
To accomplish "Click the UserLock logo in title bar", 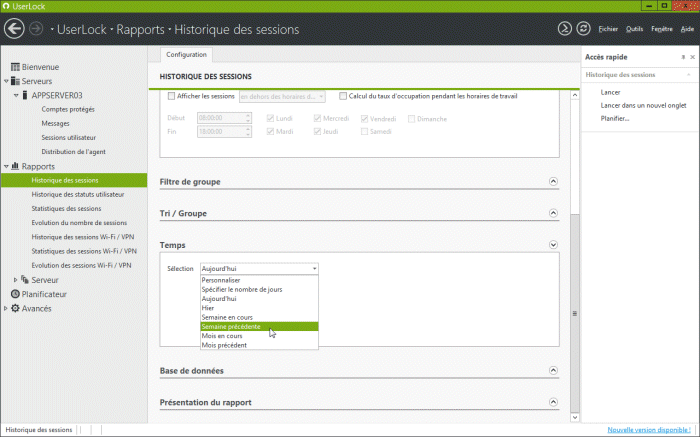I will pos(6,6).
